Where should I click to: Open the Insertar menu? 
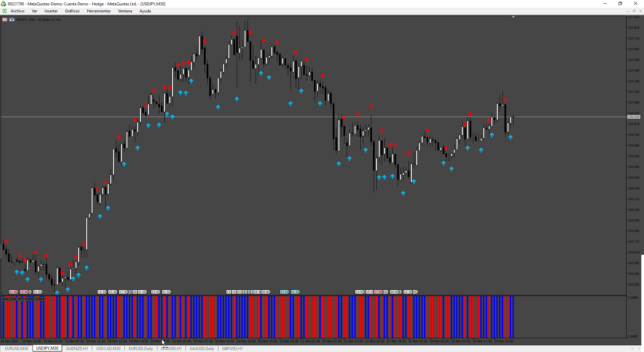click(51, 11)
